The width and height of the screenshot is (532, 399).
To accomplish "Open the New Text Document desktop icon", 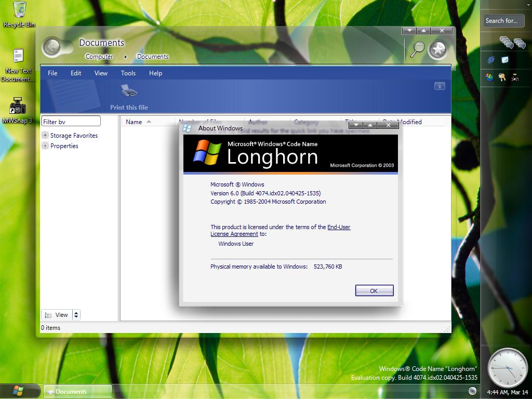I will (18, 56).
